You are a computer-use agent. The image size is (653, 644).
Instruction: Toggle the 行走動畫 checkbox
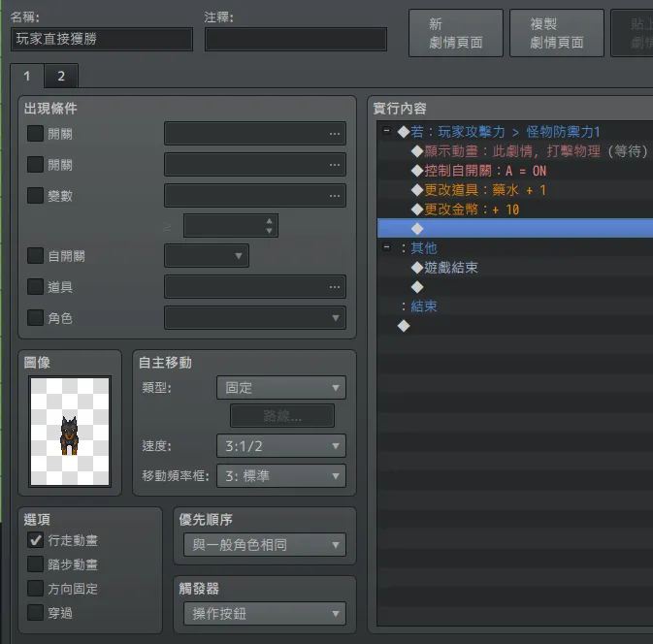click(x=35, y=540)
